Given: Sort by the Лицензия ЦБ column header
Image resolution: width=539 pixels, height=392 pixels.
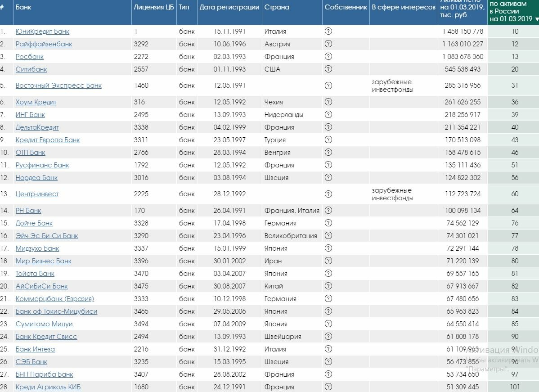Looking at the screenshot, I should (154, 7).
